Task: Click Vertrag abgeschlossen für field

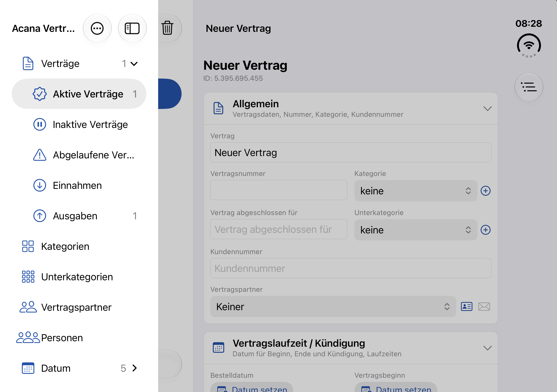Action: coord(278,229)
